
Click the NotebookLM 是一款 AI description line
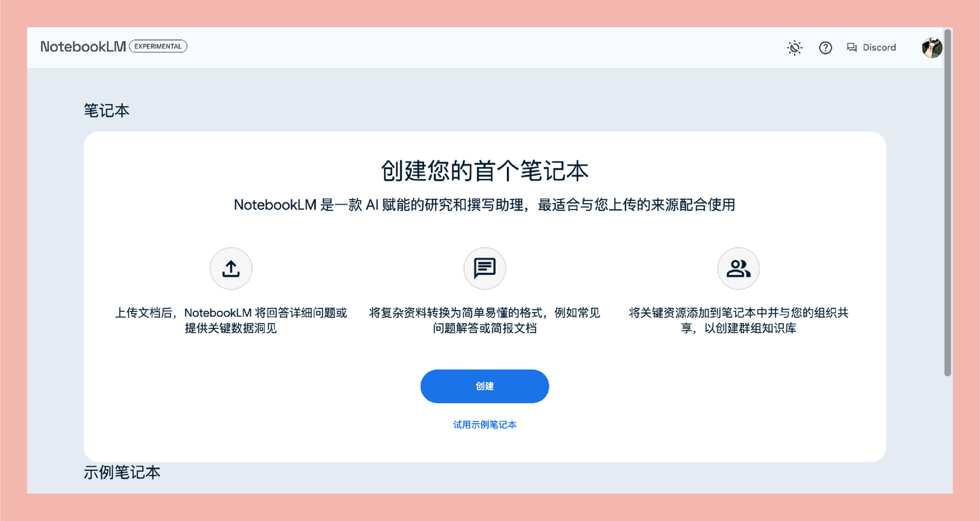click(x=485, y=204)
